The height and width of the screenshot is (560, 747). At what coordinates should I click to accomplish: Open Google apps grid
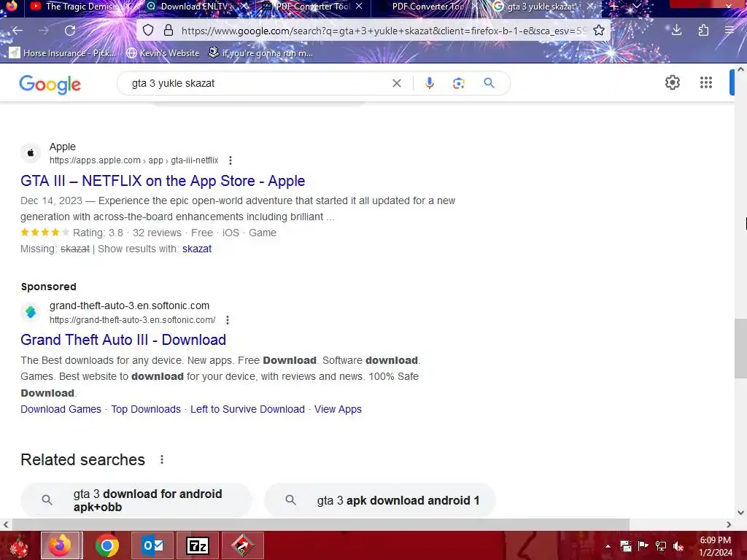pyautogui.click(x=706, y=82)
